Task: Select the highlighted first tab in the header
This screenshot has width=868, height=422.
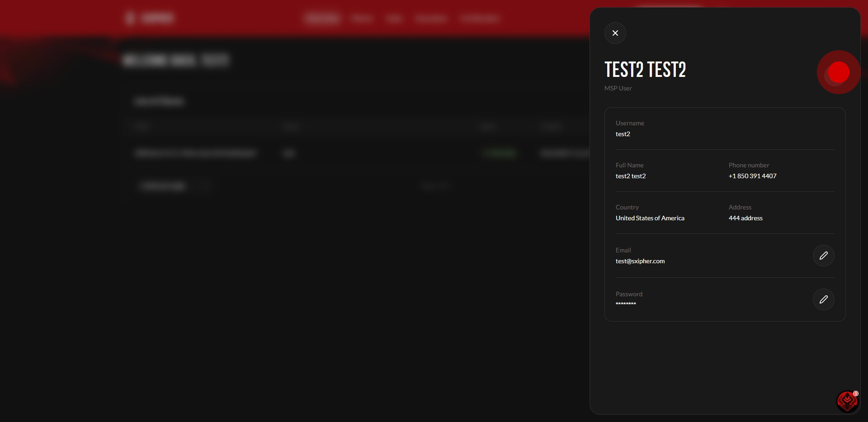Action: 322,18
